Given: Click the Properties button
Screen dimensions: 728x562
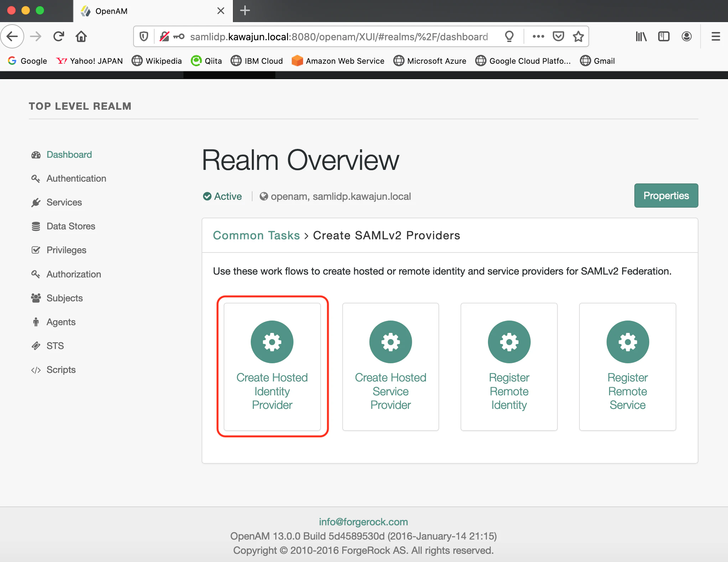Looking at the screenshot, I should 666,196.
